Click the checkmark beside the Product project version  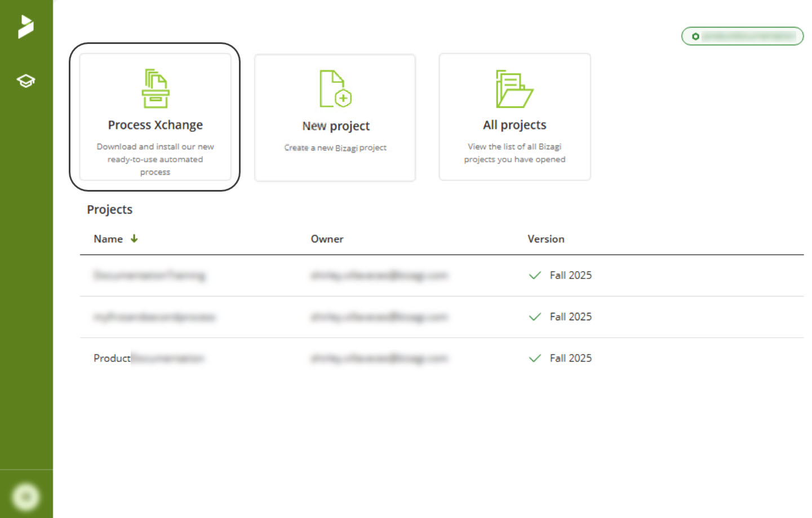(x=535, y=358)
